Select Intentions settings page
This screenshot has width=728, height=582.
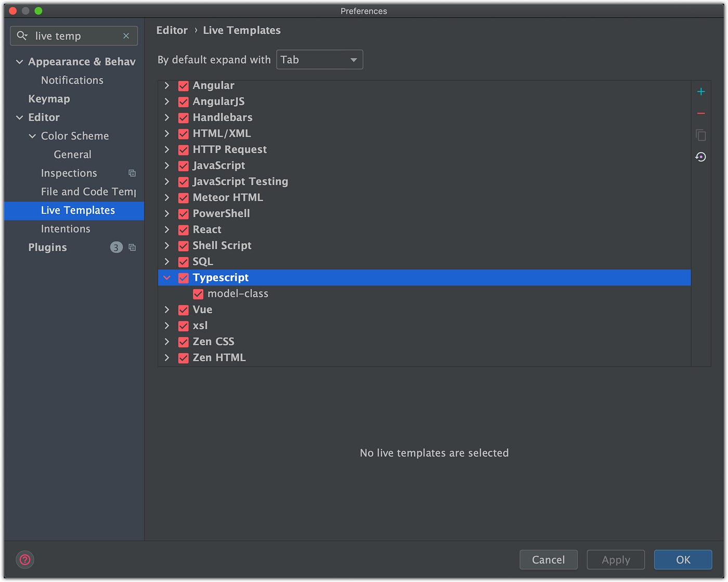(x=66, y=229)
